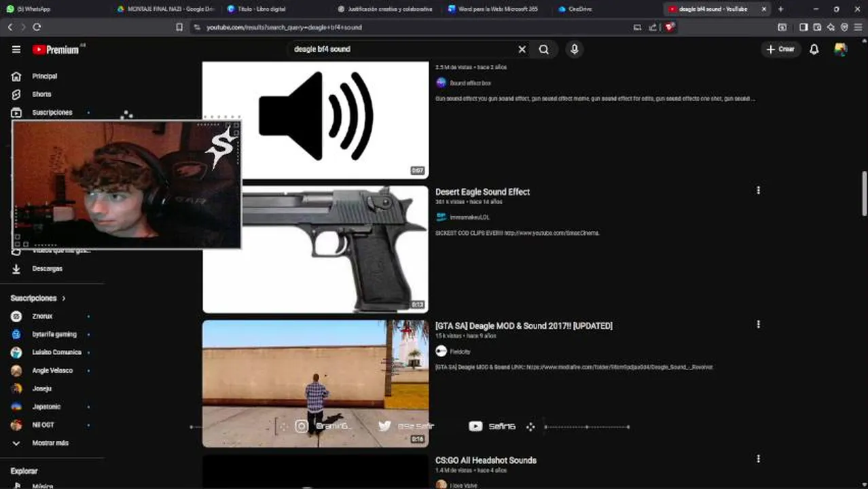This screenshot has width=868, height=489.
Task: Open the account avatar menu
Action: (841, 49)
